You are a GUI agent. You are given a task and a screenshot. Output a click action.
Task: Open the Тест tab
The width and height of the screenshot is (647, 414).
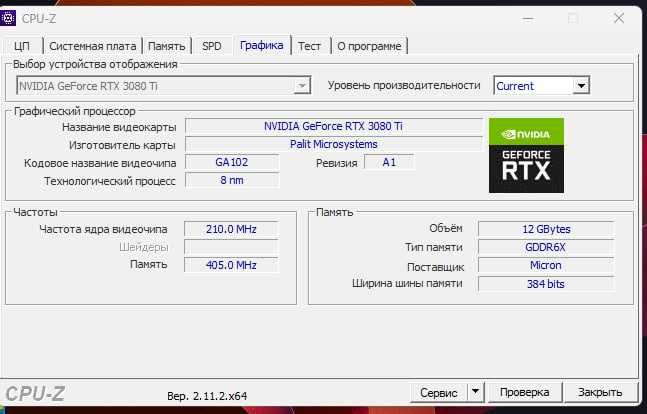(309, 46)
